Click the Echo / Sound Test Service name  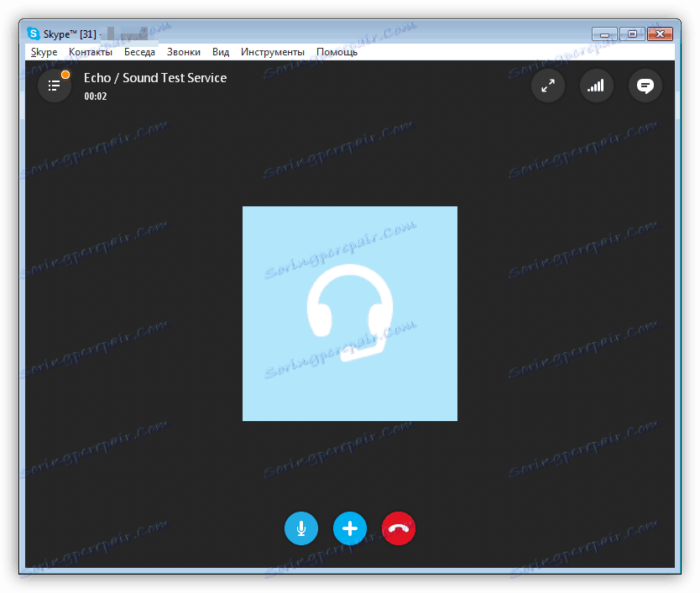(x=155, y=77)
